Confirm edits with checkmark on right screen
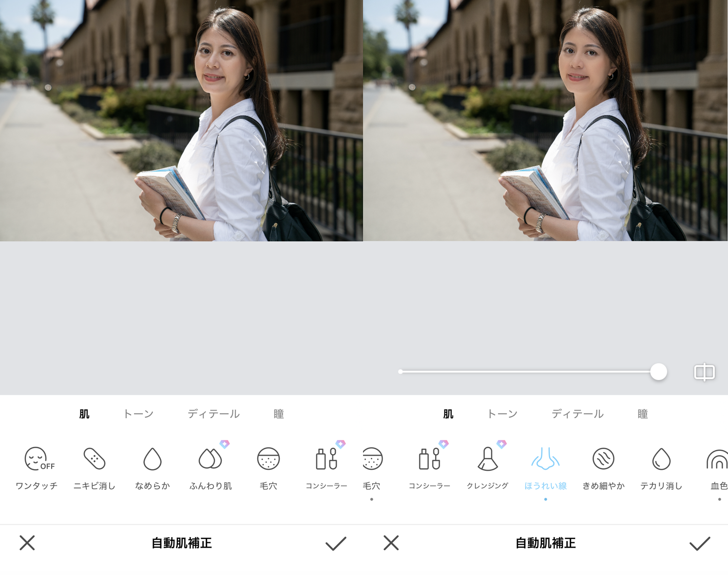 [x=700, y=543]
